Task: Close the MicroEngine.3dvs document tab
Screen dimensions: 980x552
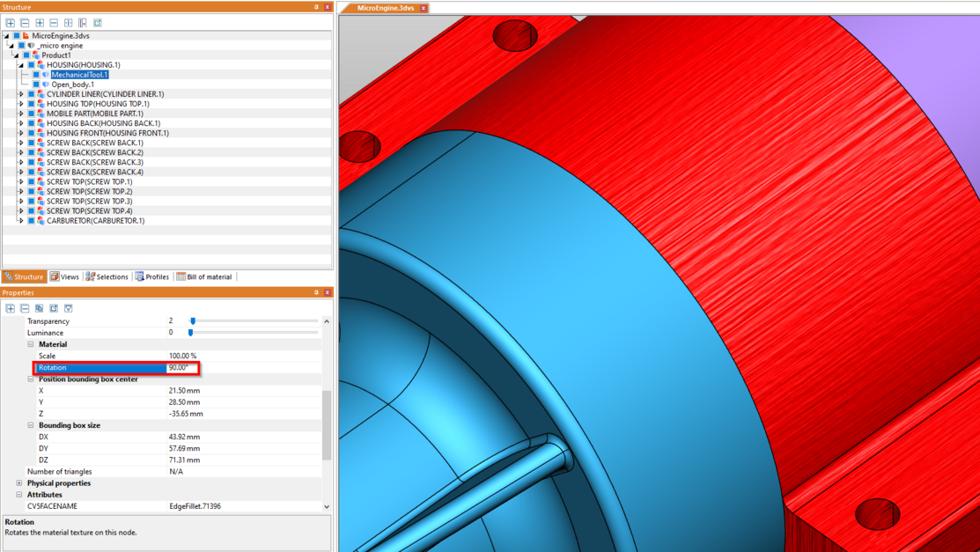Action: pos(424,8)
